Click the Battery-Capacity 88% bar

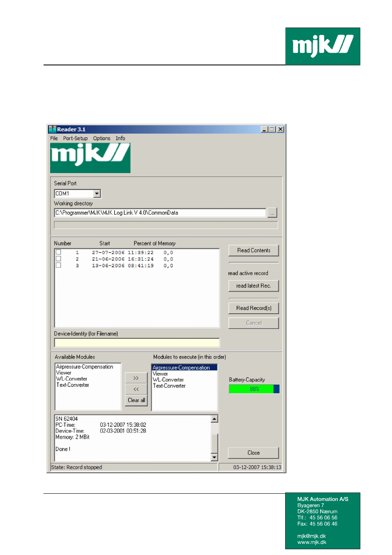pyautogui.click(x=254, y=389)
